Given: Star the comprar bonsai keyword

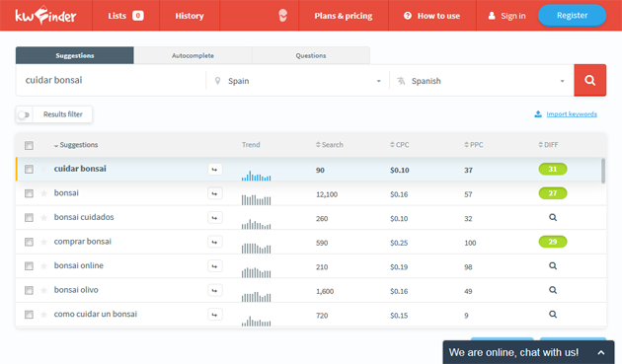Looking at the screenshot, I should coord(44,242).
